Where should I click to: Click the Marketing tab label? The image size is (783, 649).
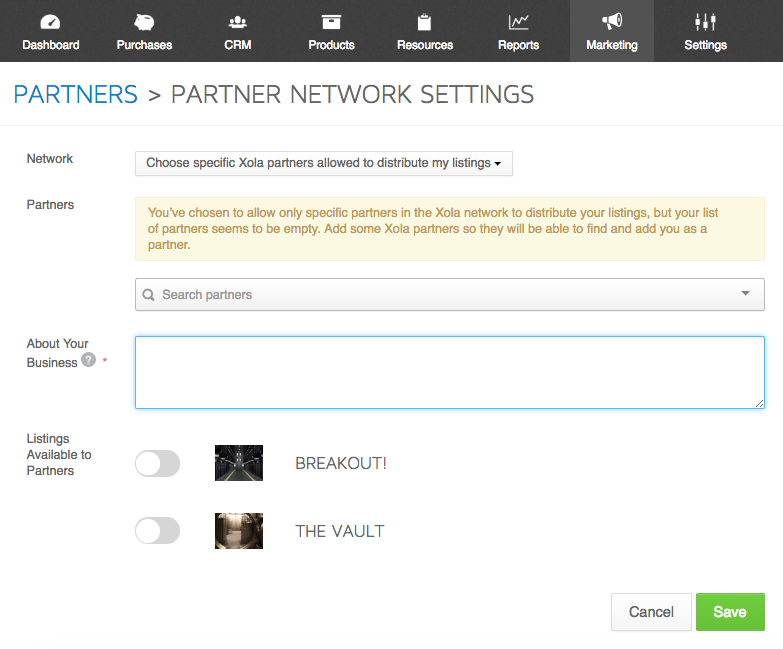(612, 45)
